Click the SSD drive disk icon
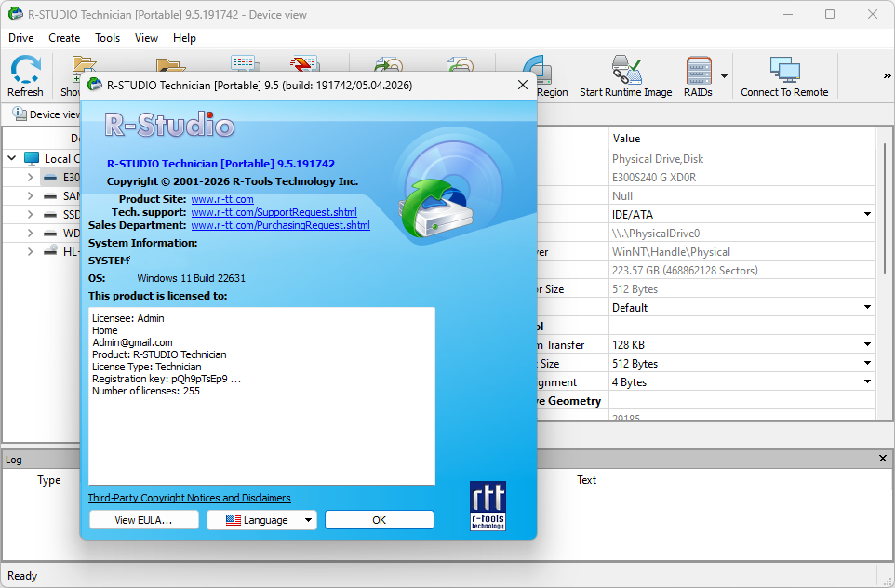 (x=50, y=215)
